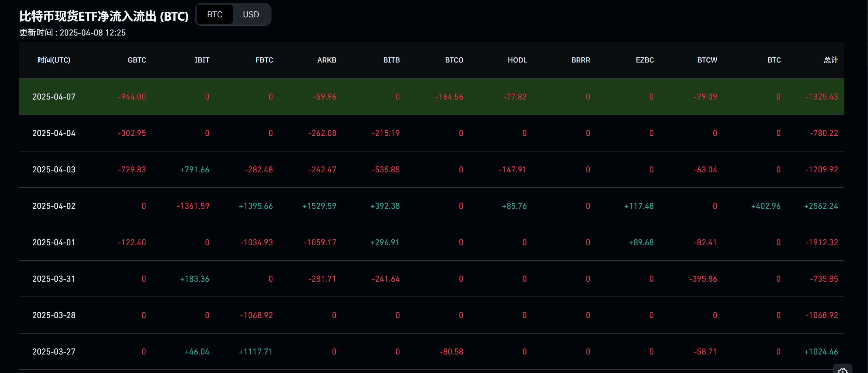The height and width of the screenshot is (373, 868).
Task: Click the BRRR column header
Action: coord(580,60)
